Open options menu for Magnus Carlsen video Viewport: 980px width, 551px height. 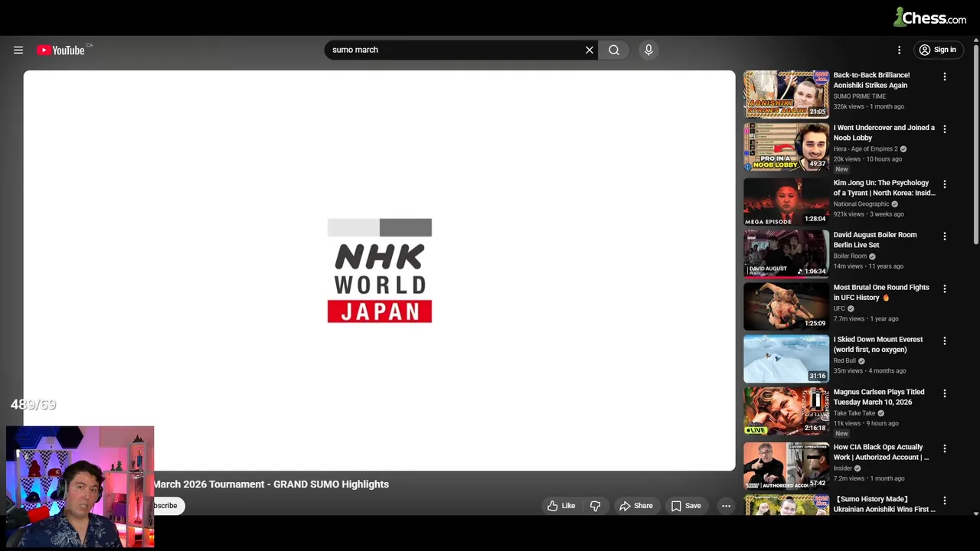945,393
